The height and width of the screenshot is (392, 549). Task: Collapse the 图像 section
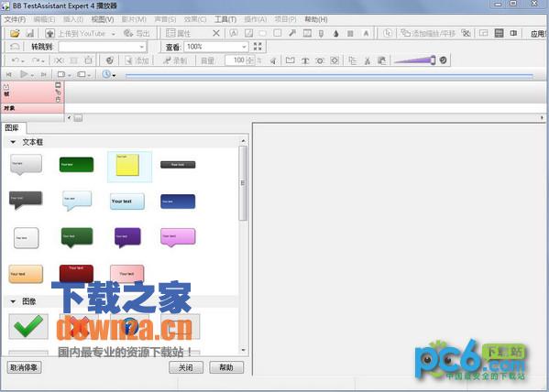pos(13,301)
